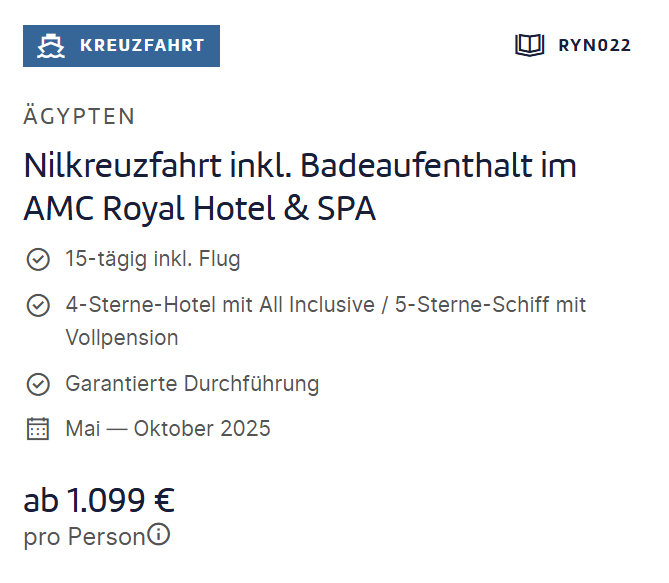Select the Garantierte Durchführung text
Viewport: 669px width, 583px height.
(192, 384)
